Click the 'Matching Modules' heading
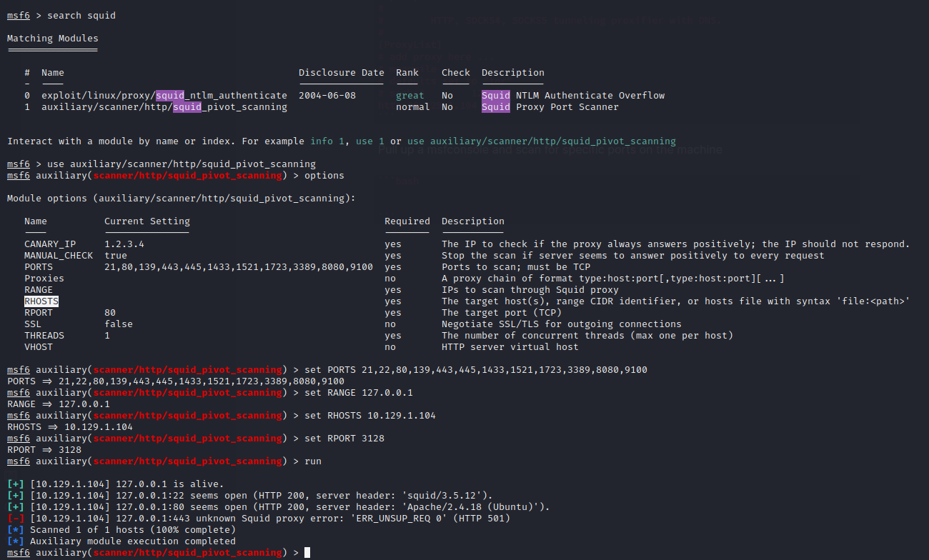This screenshot has width=929, height=560. [x=53, y=39]
